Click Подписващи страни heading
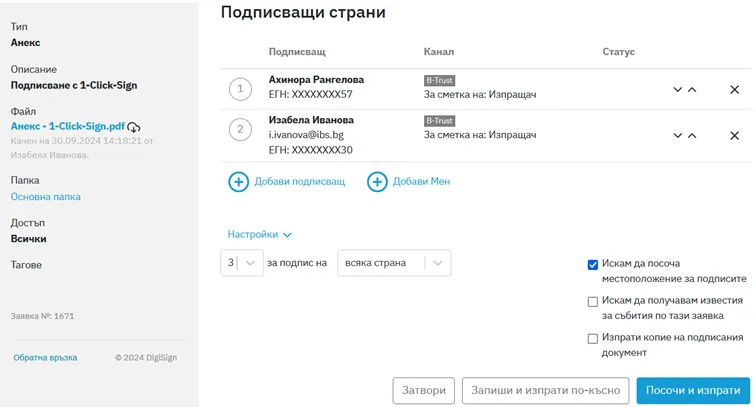The image size is (756, 407). click(303, 12)
